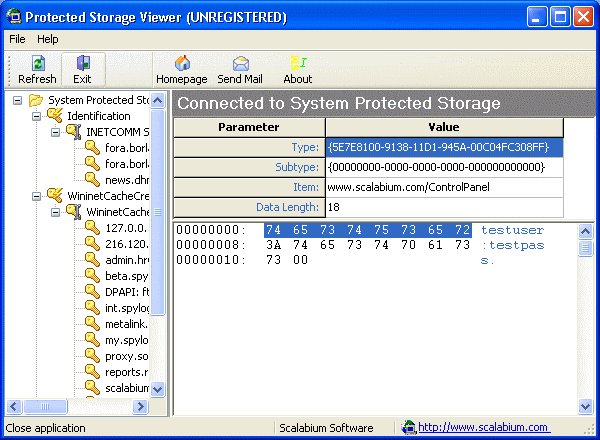
Task: Collapse the WininetCacheCredentials top-level node
Action: point(37,196)
